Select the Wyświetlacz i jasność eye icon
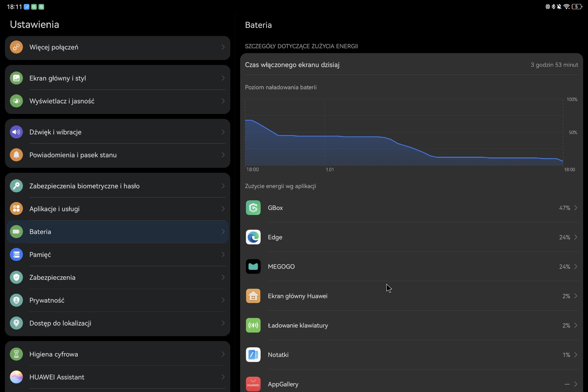Viewport: 588px width, 392px height. coord(16,101)
